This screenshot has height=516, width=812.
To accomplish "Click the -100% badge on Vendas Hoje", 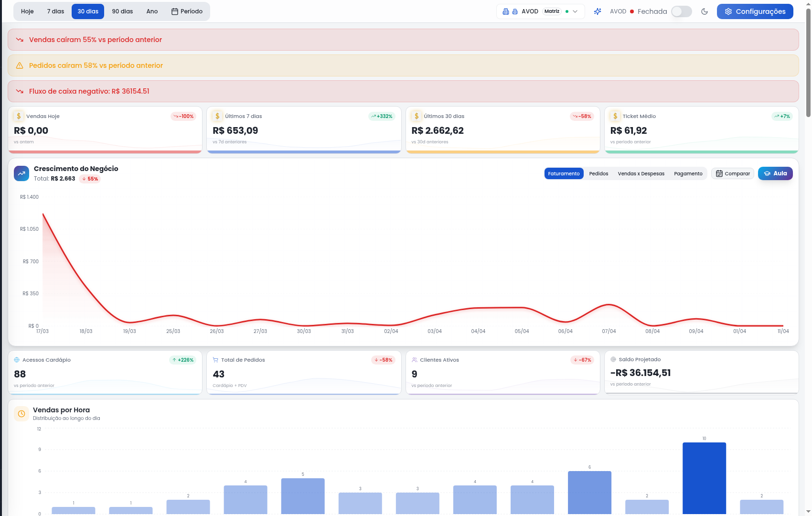I will (183, 116).
